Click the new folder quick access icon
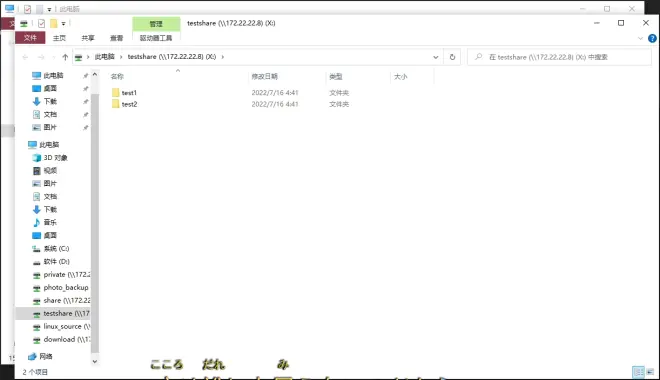660x380 pixels. 53,24
